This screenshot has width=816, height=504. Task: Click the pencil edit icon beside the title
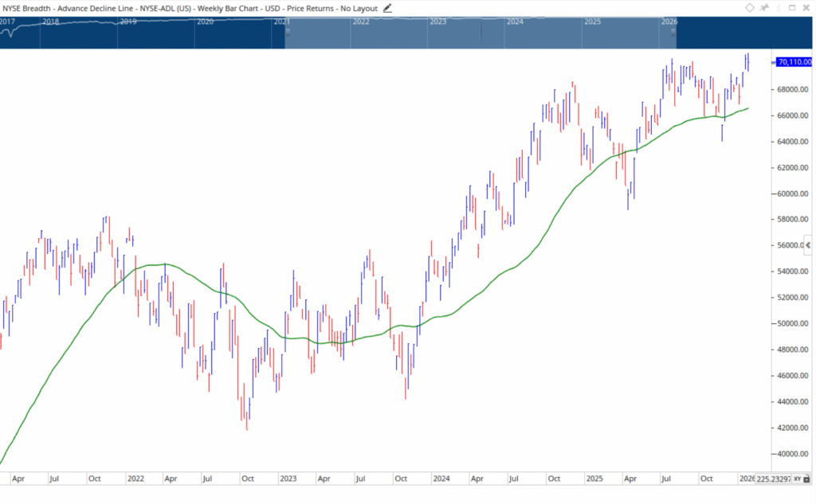pos(387,8)
